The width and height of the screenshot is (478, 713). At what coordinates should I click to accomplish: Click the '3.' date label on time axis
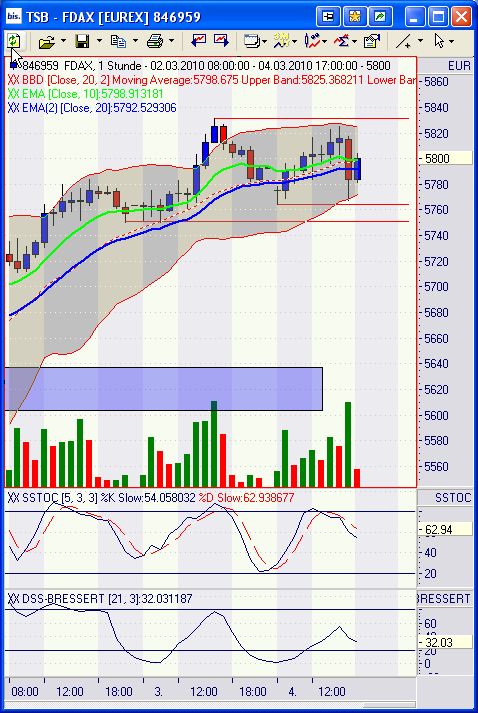click(x=158, y=692)
